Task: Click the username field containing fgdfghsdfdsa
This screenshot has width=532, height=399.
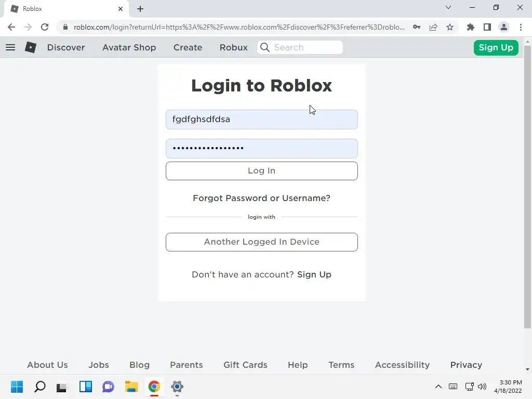Action: coord(262,119)
